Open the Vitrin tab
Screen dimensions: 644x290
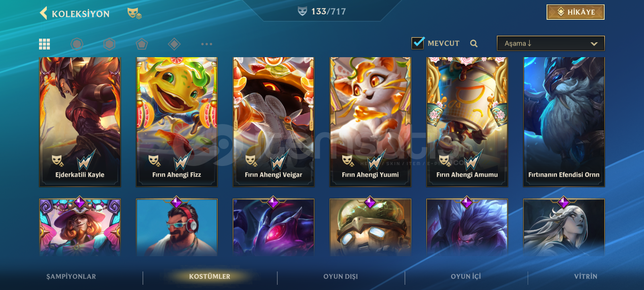pyautogui.click(x=586, y=276)
